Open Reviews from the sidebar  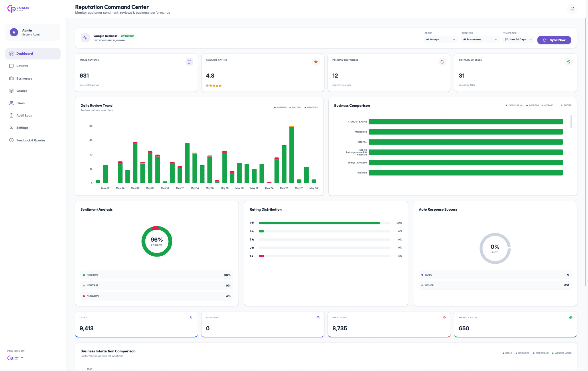point(33,66)
